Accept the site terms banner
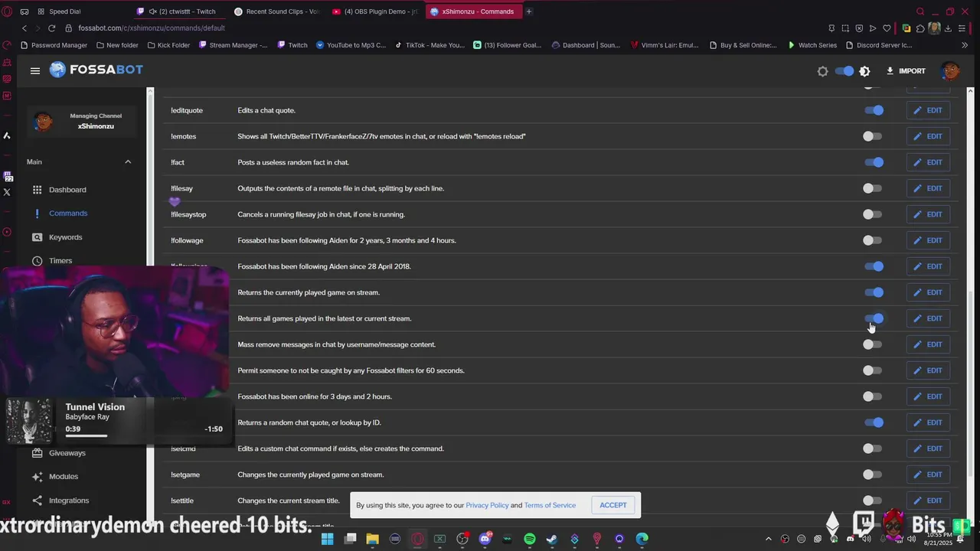 pyautogui.click(x=613, y=505)
